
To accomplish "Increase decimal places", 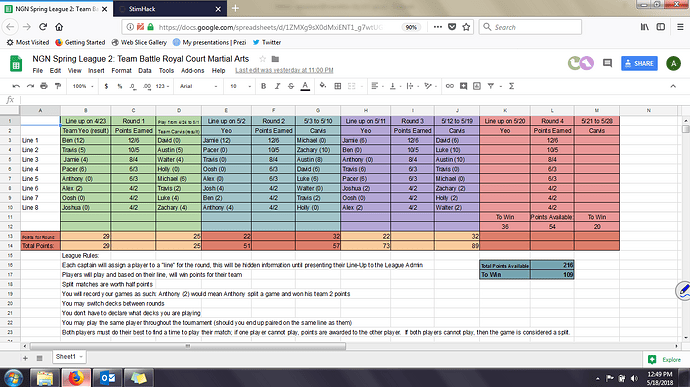I will coord(147,86).
